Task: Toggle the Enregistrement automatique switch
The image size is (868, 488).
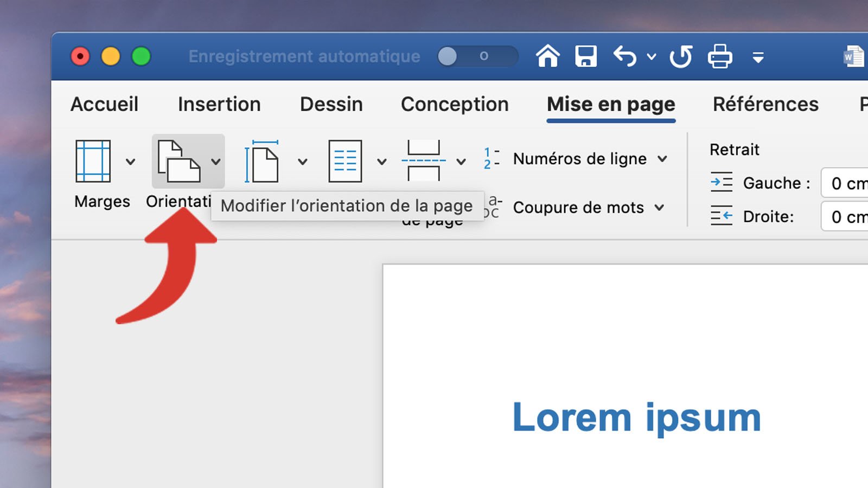Action: click(x=477, y=56)
